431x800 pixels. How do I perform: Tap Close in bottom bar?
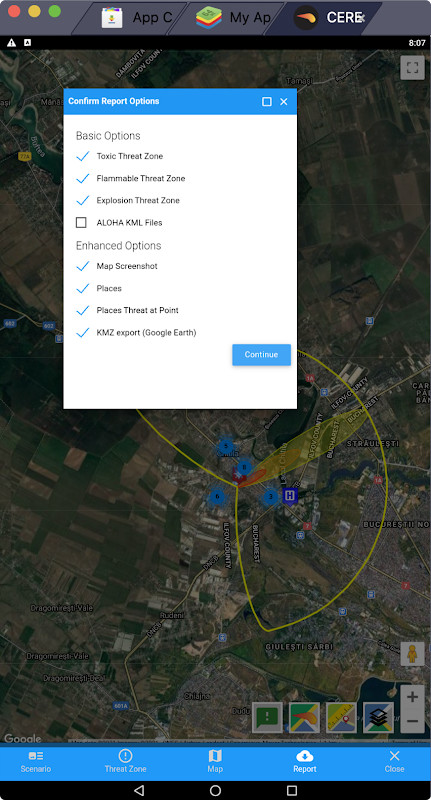(x=394, y=762)
